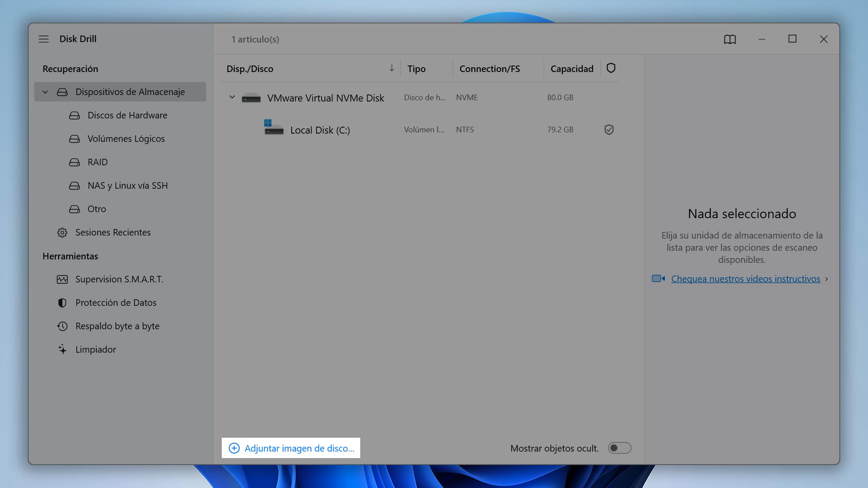Click the Recuperación section heading
The width and height of the screenshot is (868, 488).
click(x=70, y=69)
